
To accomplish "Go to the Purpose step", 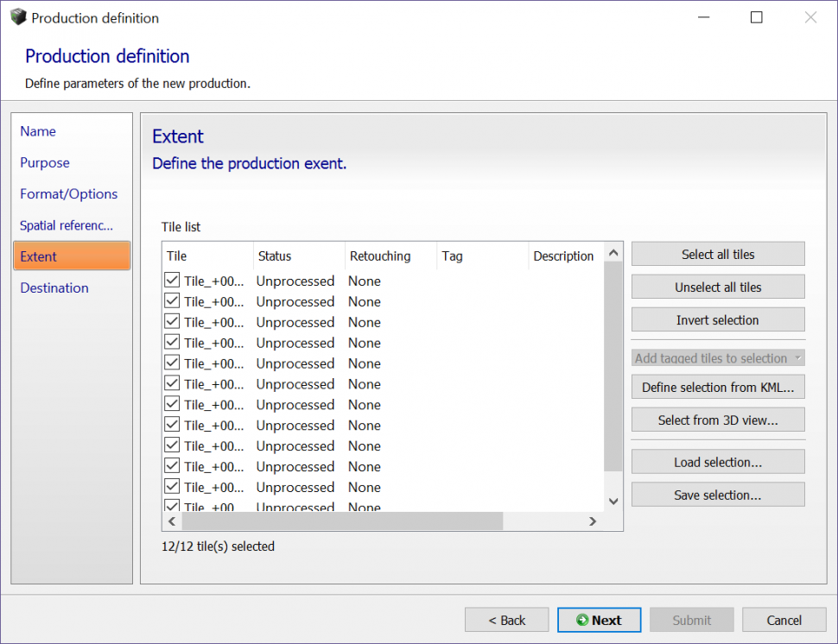I will (x=45, y=163).
